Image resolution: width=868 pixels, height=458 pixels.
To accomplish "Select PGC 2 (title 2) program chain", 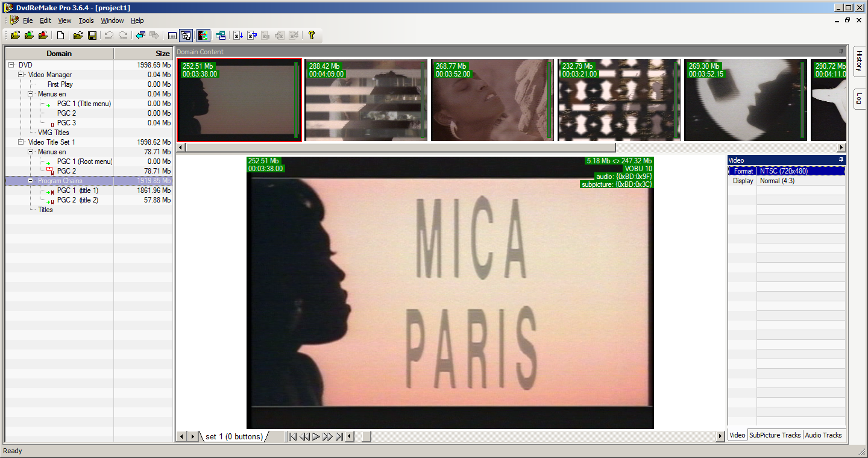I will click(78, 200).
